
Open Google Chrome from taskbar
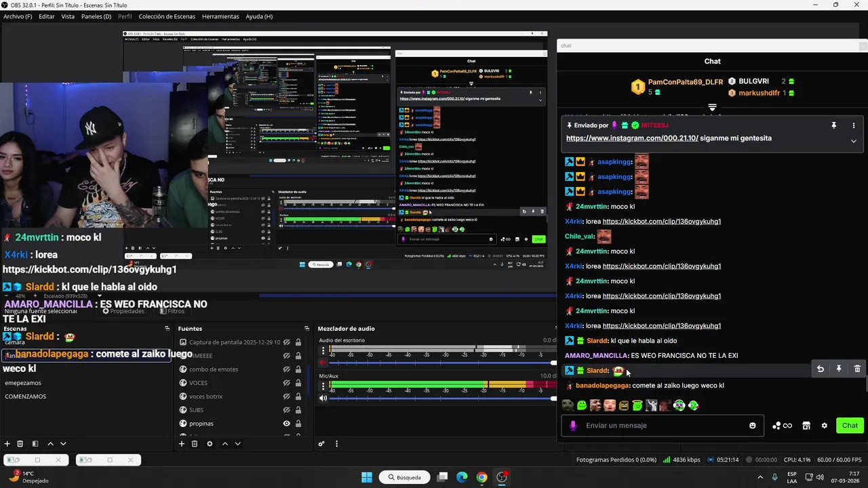481,477
